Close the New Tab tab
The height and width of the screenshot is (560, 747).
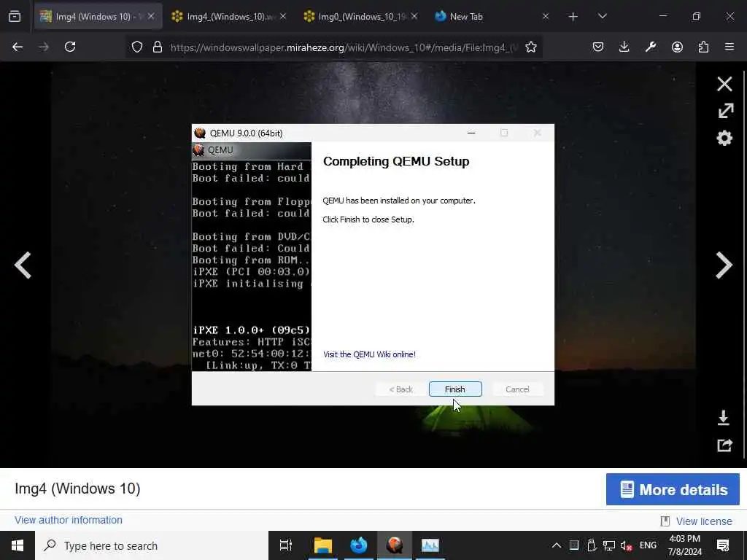tap(546, 17)
